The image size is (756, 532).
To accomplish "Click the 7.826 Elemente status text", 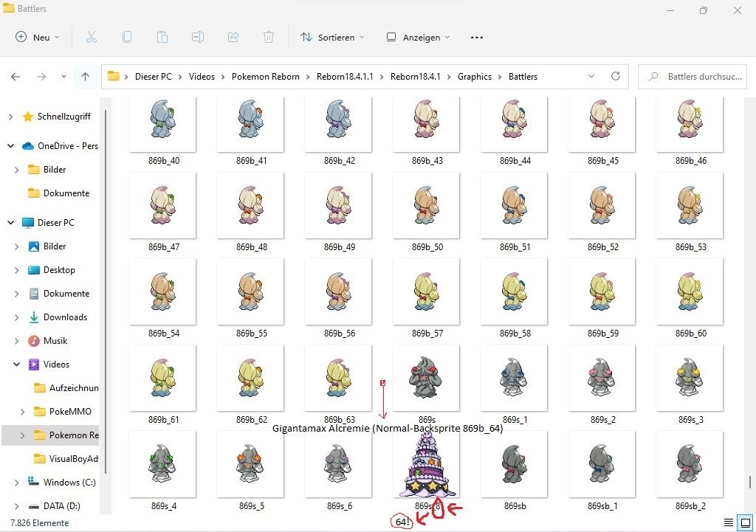I will tap(40, 523).
